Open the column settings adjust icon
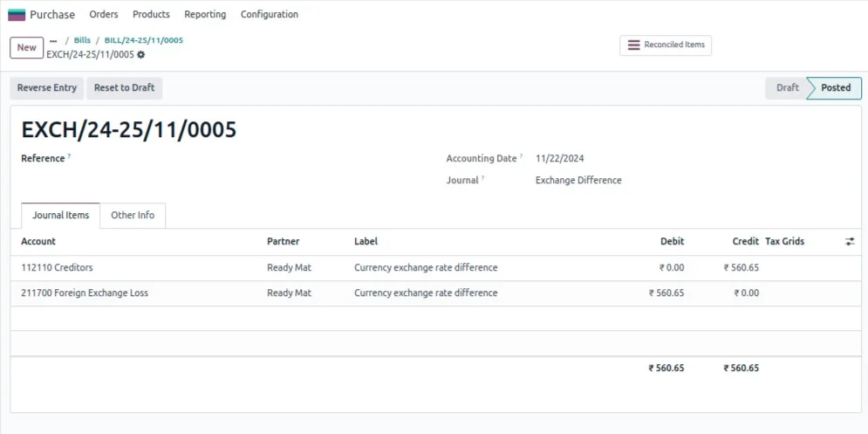 [850, 242]
